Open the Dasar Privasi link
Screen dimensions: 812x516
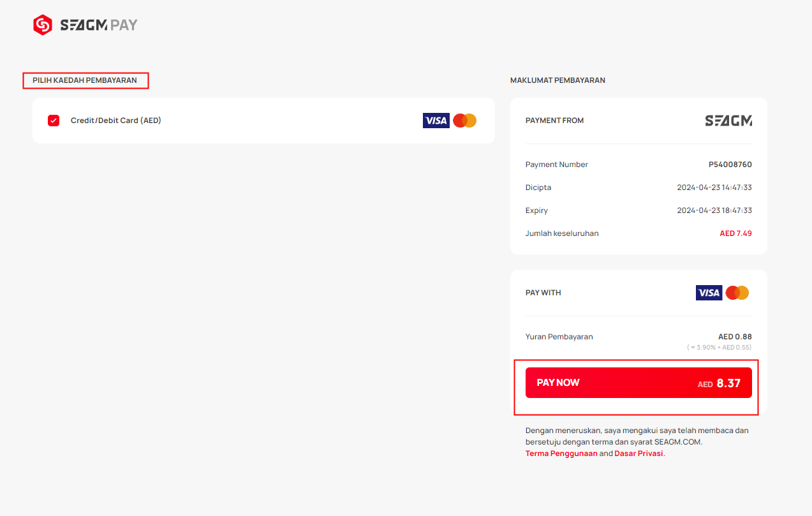pyautogui.click(x=639, y=453)
